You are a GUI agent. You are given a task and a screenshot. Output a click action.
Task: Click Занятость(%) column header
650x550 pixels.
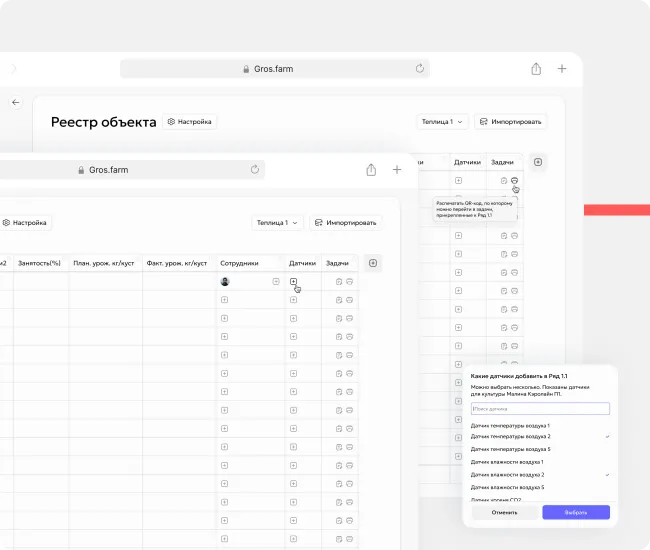pyautogui.click(x=40, y=263)
